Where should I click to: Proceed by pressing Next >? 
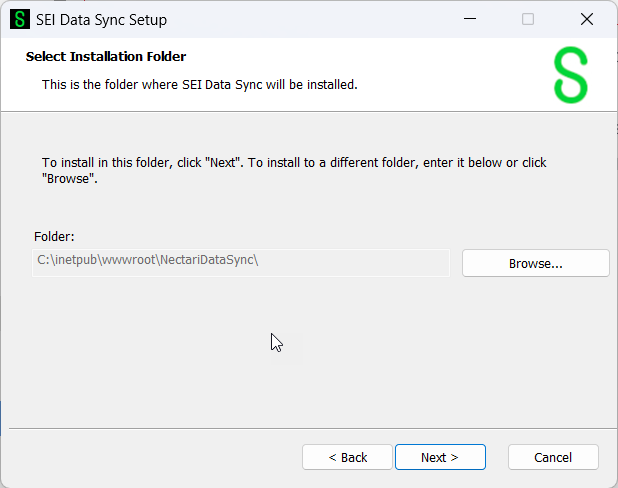pyautogui.click(x=440, y=457)
